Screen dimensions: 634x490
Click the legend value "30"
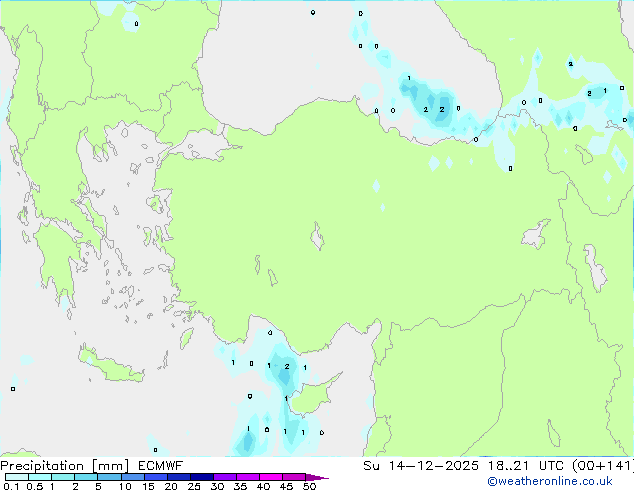[217, 486]
